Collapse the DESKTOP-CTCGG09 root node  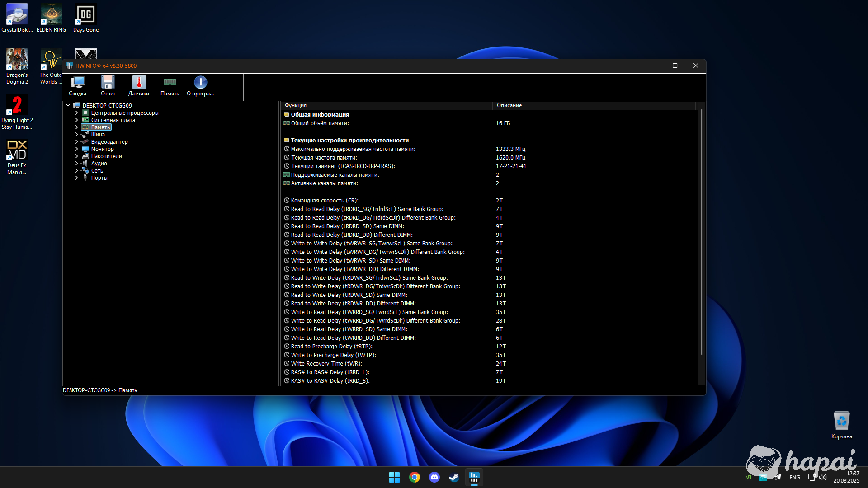point(68,105)
